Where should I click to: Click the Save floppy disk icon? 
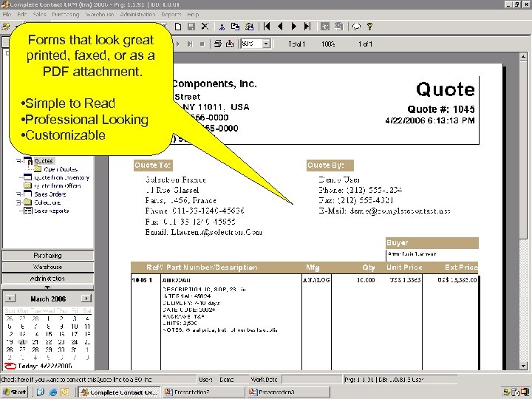[191, 27]
